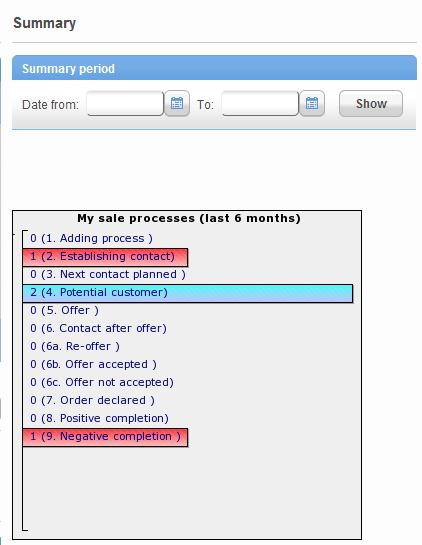The height and width of the screenshot is (545, 422).
Task: Click the Adding process row
Action: 91,238
